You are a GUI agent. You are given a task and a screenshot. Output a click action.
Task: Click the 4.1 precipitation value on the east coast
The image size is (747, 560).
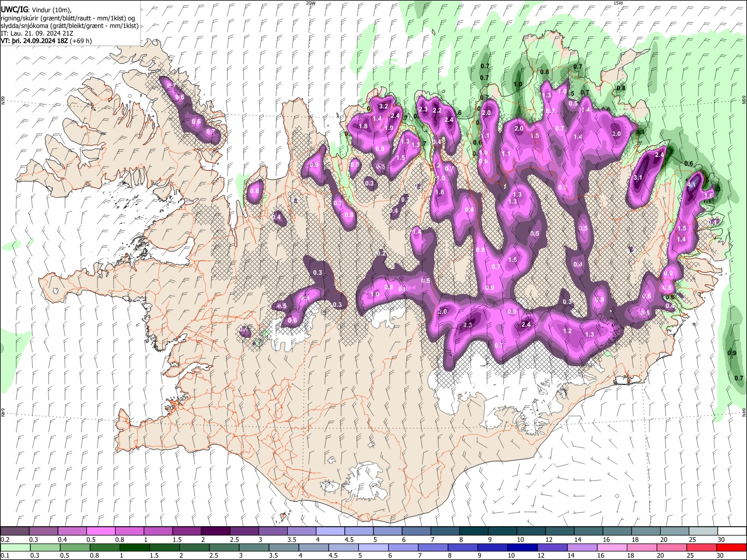click(692, 184)
